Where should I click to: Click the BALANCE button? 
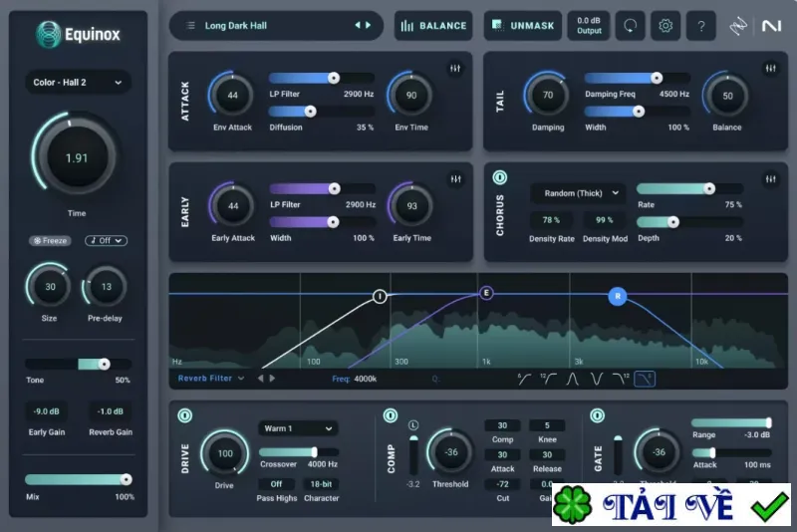(433, 26)
